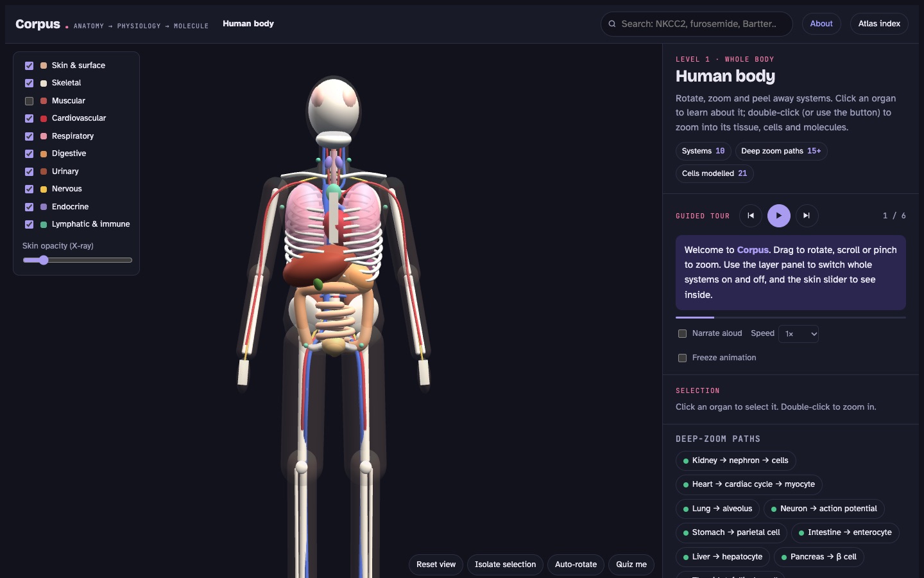Click the search magnifier icon
This screenshot has width=924, height=578.
[612, 24]
